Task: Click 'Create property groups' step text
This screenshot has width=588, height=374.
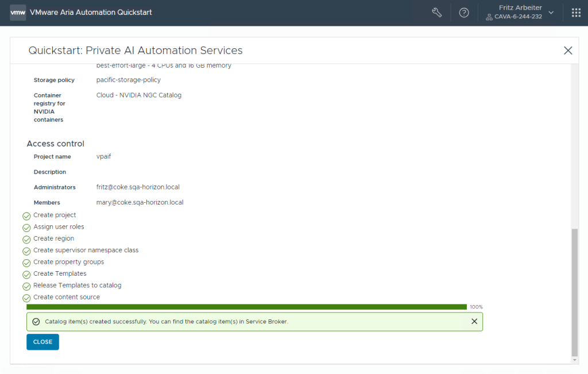Action: 69,262
